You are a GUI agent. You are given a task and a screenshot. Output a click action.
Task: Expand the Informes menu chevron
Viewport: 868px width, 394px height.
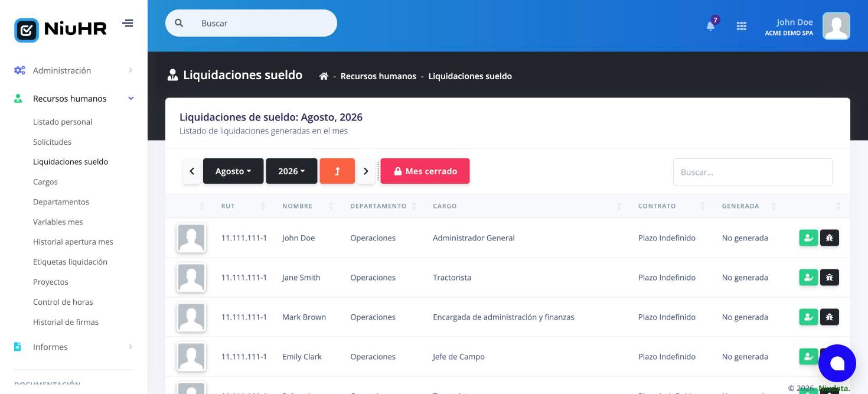tap(130, 347)
